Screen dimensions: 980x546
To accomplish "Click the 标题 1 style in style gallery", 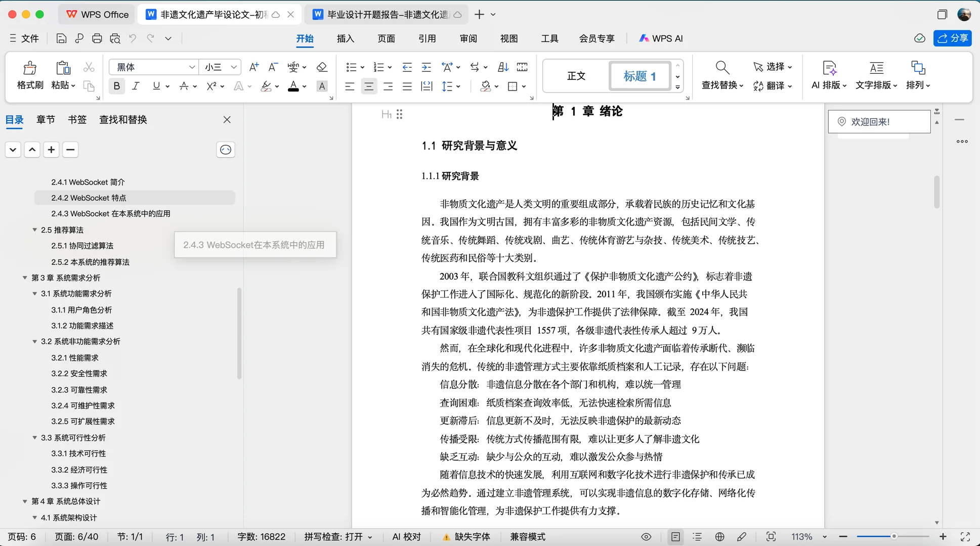I will pyautogui.click(x=640, y=75).
